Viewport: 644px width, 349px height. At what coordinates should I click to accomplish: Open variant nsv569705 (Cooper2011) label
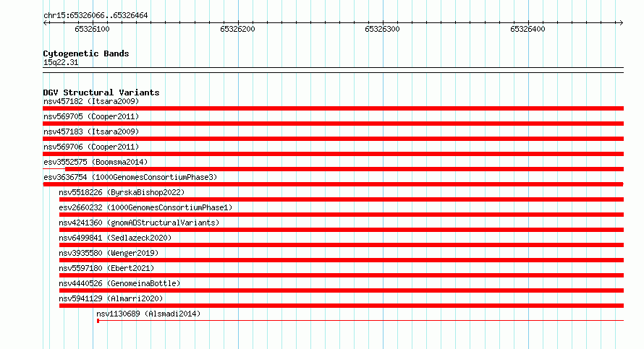(x=91, y=116)
